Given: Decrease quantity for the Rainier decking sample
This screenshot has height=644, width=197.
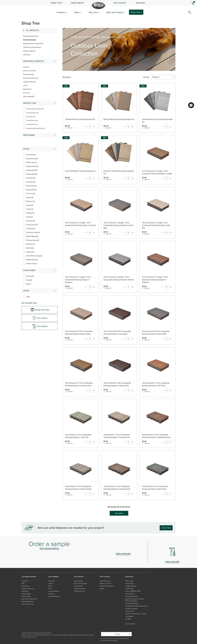Looking at the screenshot, I should pos(124,287).
